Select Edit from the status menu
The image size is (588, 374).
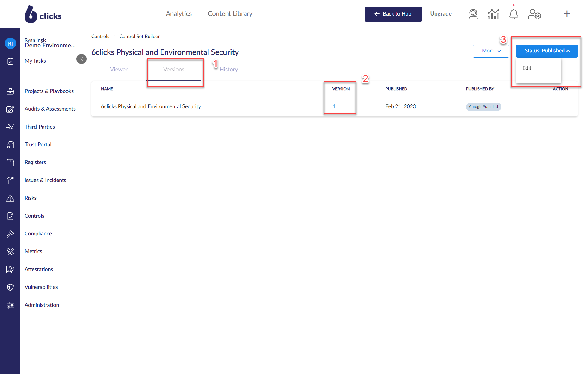pos(527,68)
